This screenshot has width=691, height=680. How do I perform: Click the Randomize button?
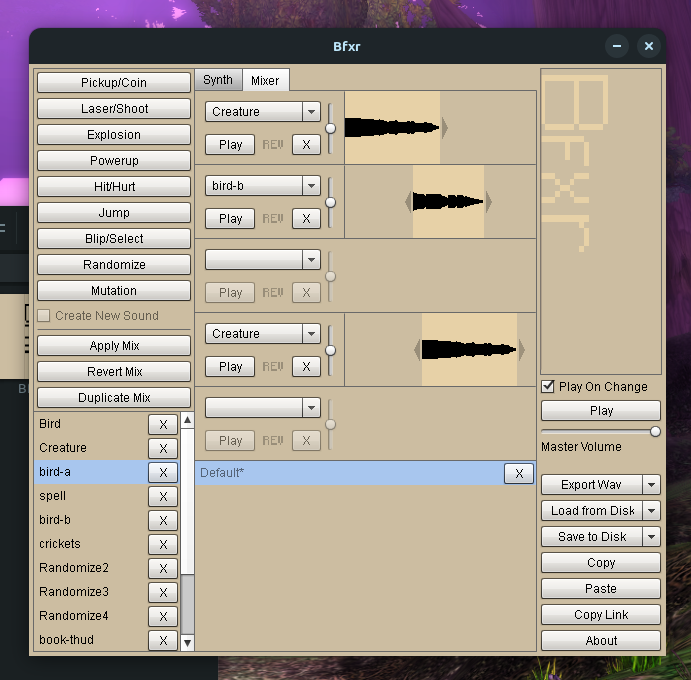(114, 264)
